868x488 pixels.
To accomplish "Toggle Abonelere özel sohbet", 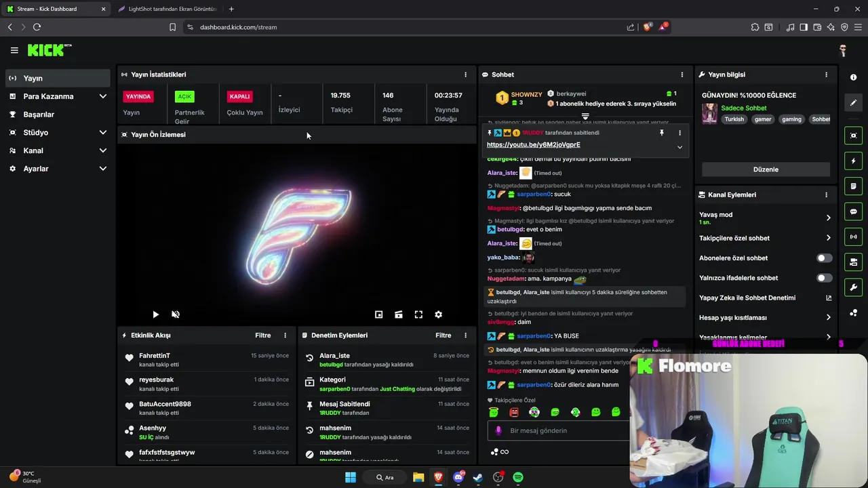I will point(824,258).
